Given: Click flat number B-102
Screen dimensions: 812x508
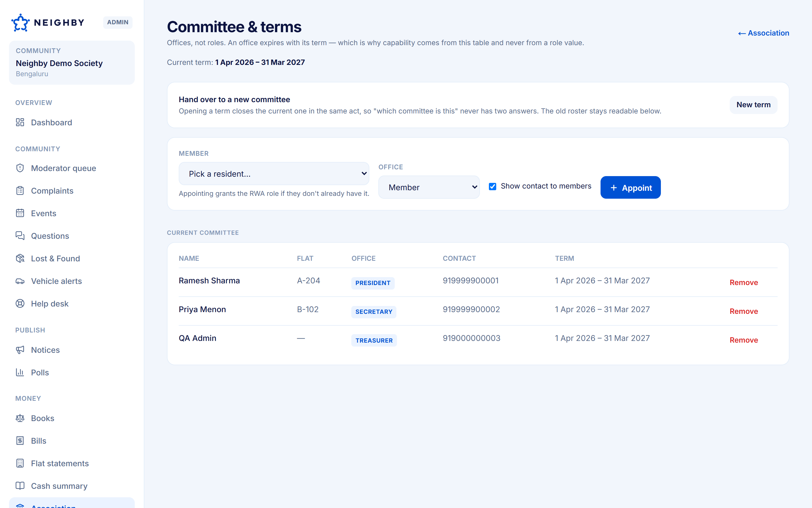Looking at the screenshot, I should coord(308,309).
